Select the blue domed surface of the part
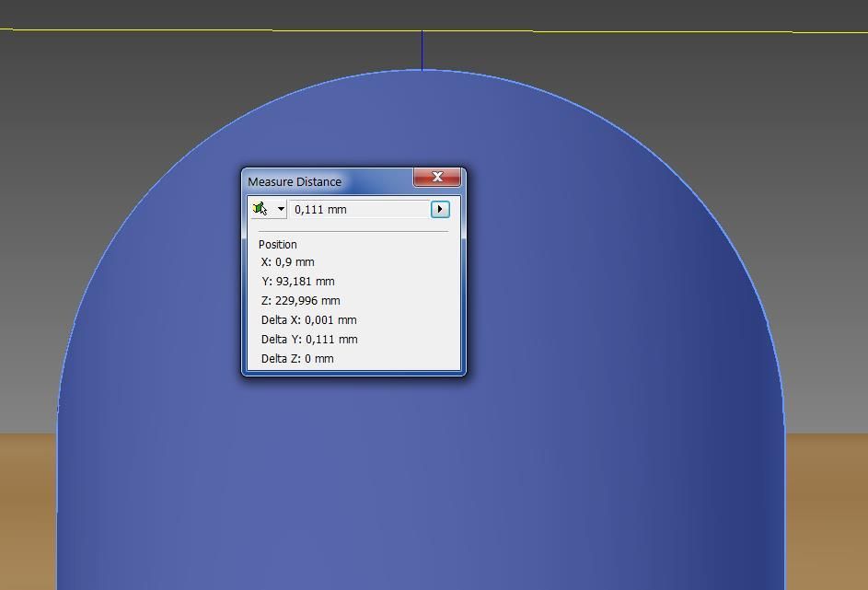Viewport: 868px width, 590px height. [552, 368]
